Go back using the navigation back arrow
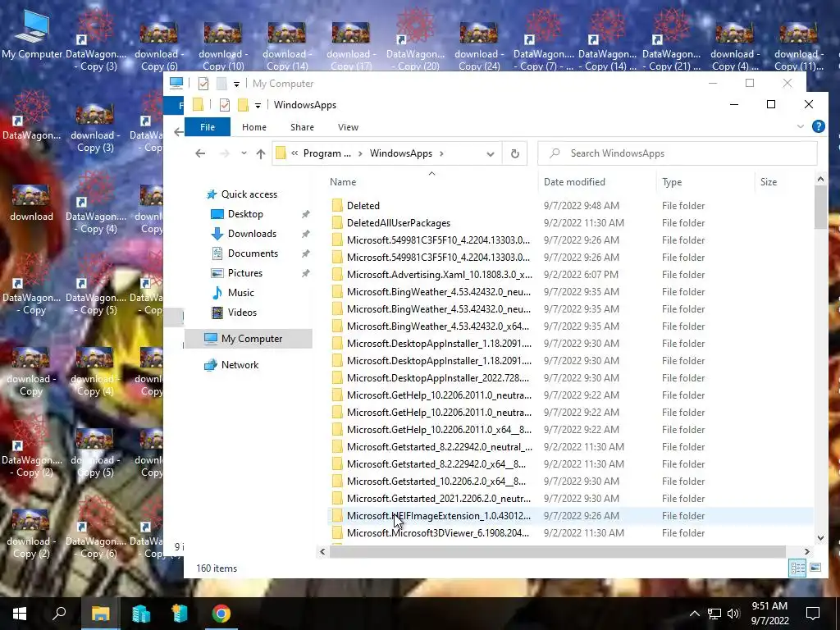The height and width of the screenshot is (630, 840). tap(200, 153)
